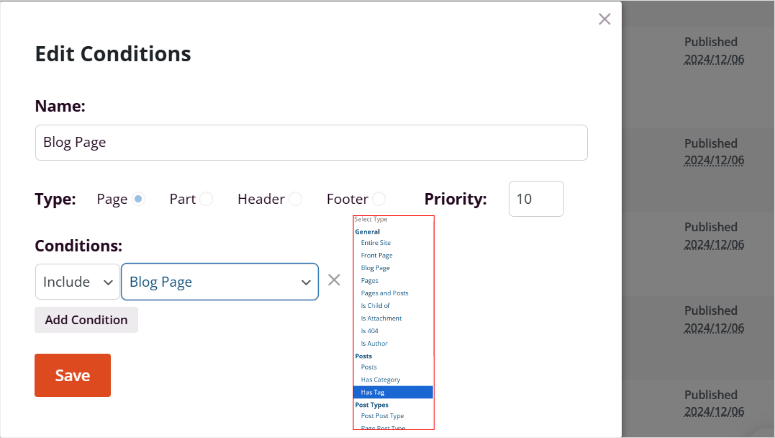Click the Name text field
Viewport: 775px width, 438px height.
tap(311, 142)
